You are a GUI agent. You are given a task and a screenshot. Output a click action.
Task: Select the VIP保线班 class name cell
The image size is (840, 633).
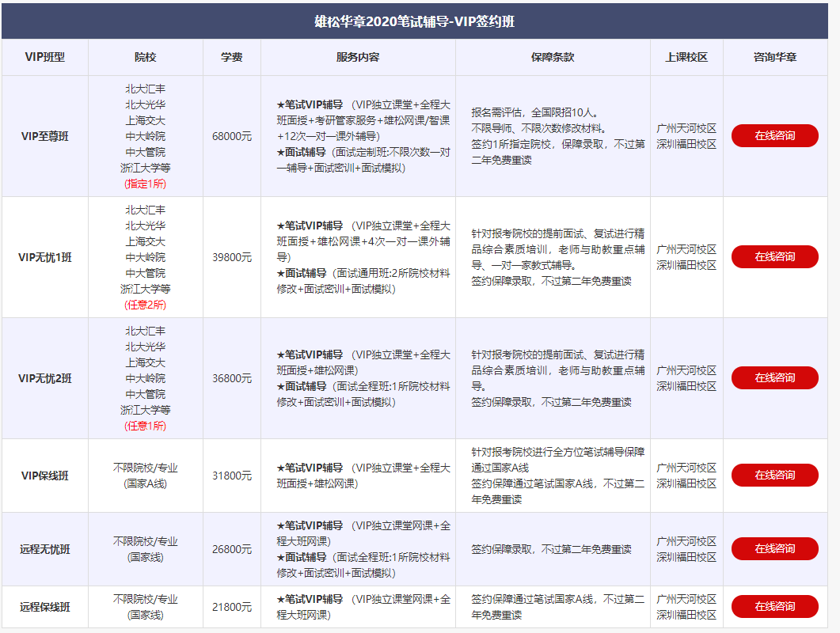45,476
